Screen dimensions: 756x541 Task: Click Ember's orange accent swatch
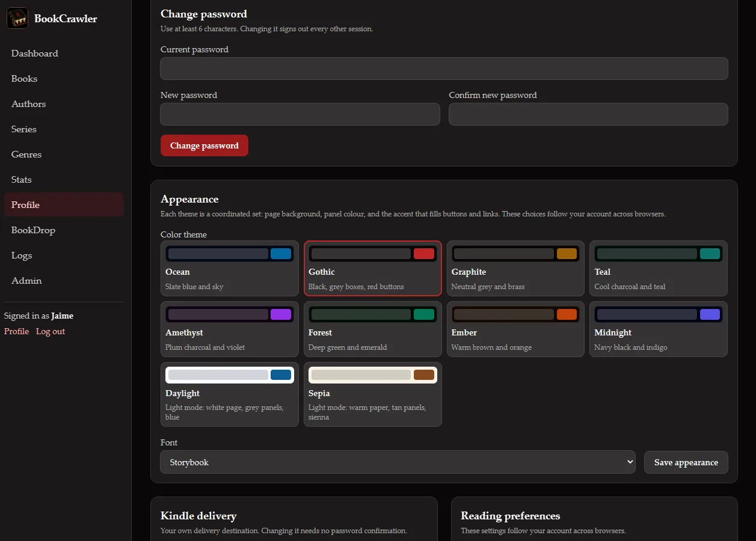click(x=567, y=314)
